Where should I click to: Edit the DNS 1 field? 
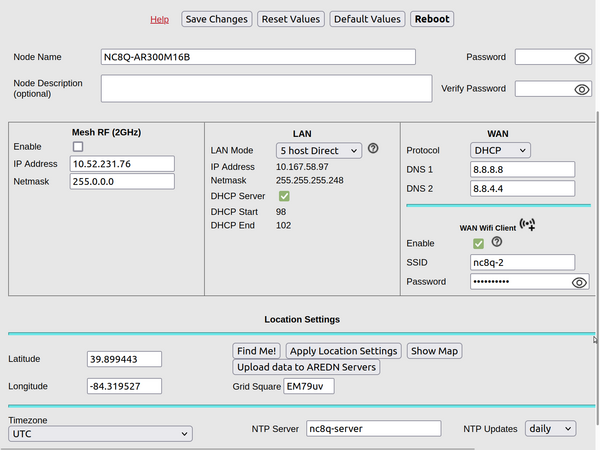click(522, 170)
